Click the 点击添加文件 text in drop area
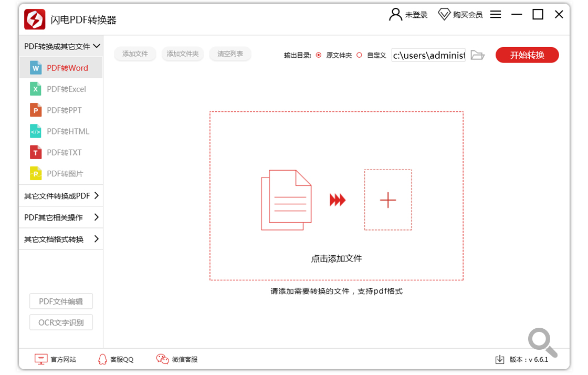 point(337,258)
